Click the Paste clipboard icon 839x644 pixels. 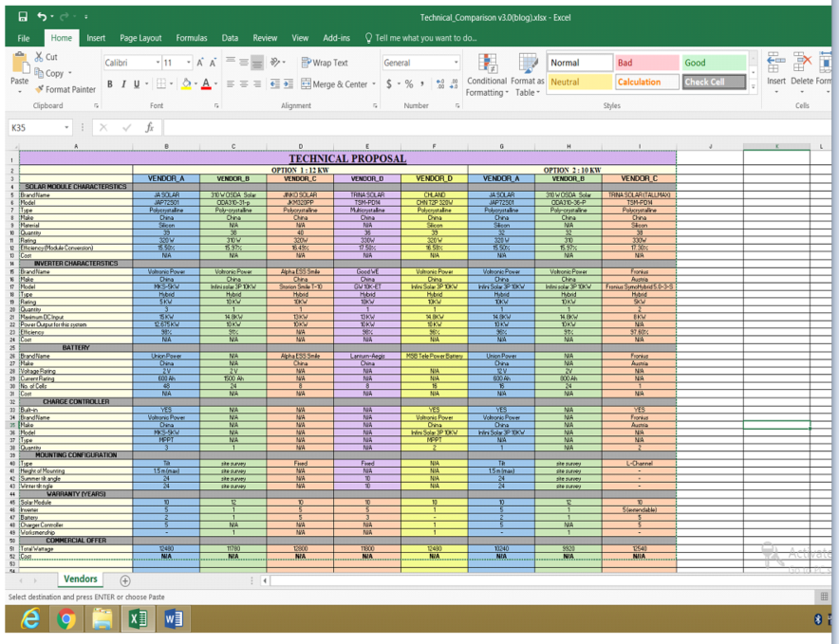click(20, 64)
